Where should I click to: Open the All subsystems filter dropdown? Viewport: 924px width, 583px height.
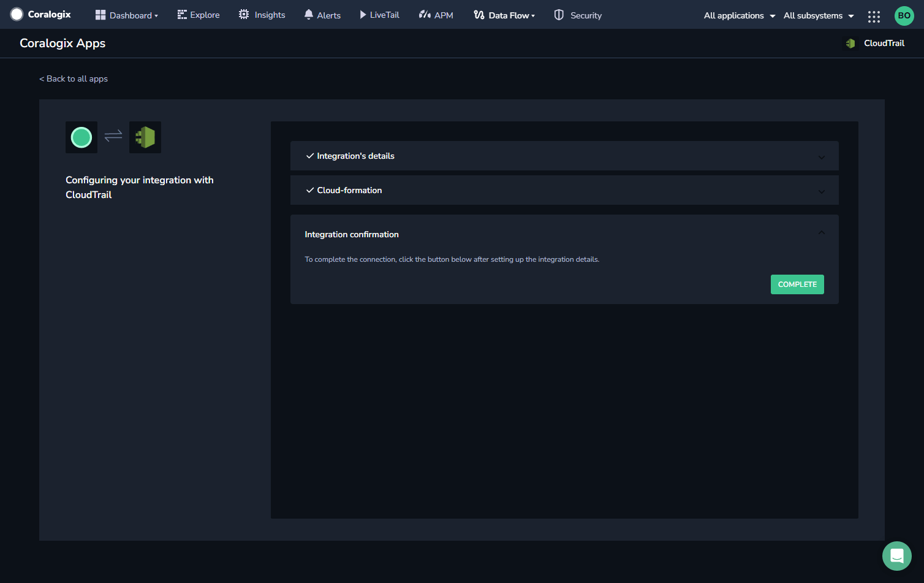pos(819,15)
